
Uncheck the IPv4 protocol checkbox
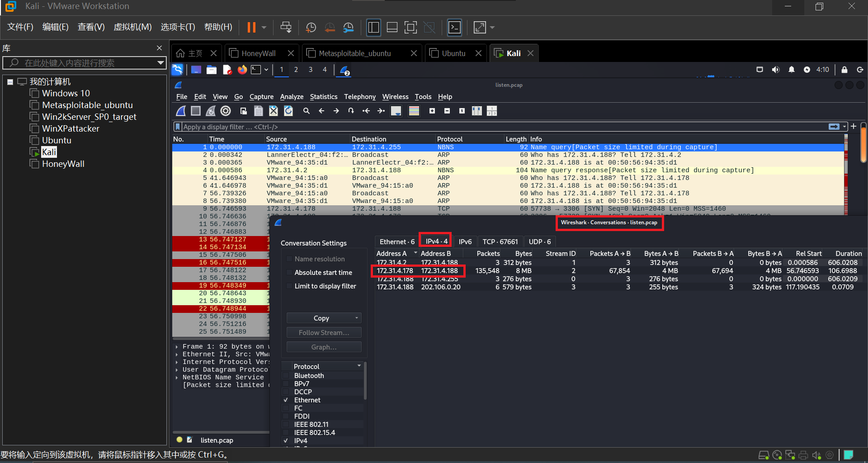click(x=286, y=441)
